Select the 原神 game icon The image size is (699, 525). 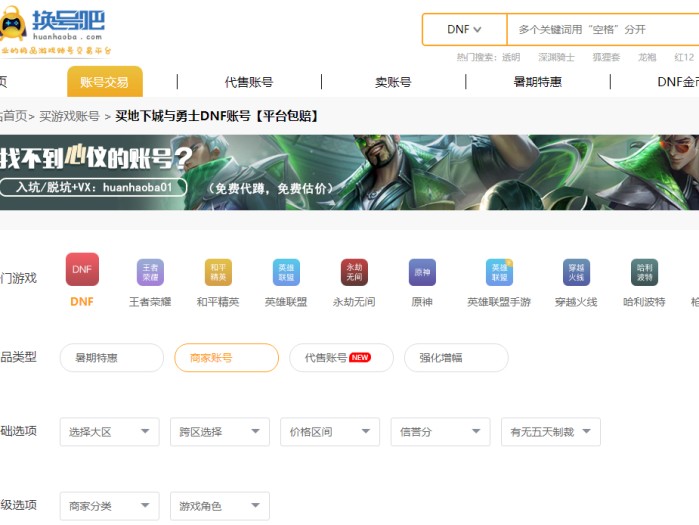[x=422, y=272]
